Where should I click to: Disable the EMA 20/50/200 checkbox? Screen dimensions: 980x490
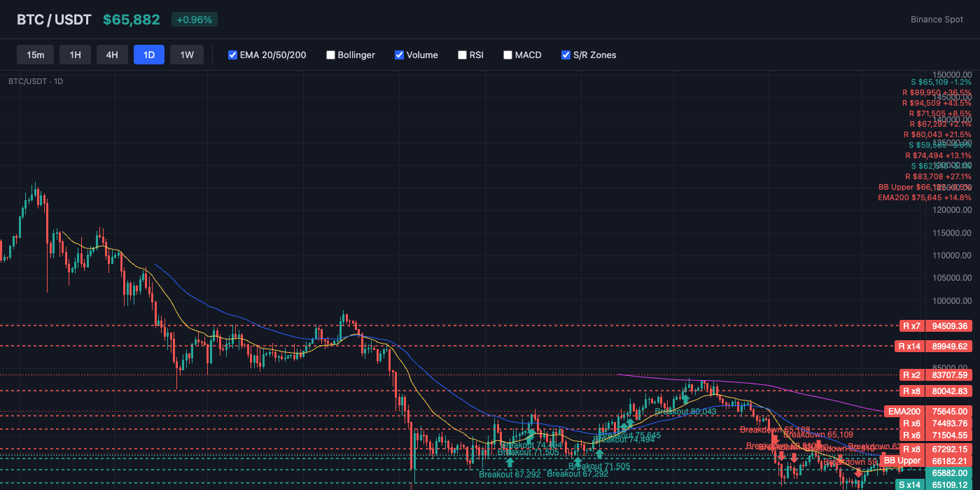233,55
